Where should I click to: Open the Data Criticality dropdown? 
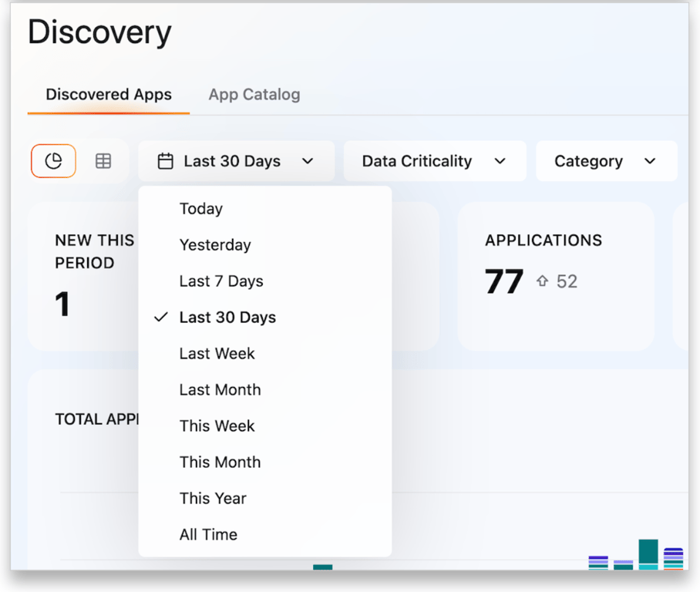pyautogui.click(x=435, y=161)
